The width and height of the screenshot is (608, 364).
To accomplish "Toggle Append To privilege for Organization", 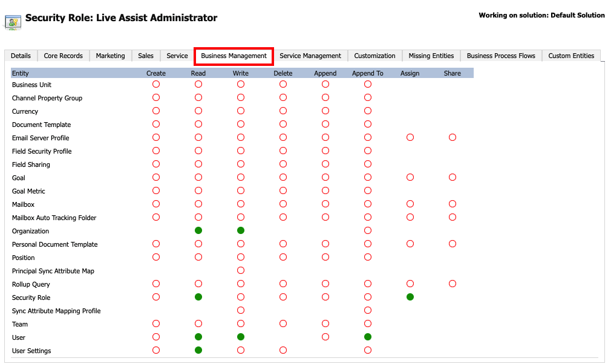I will point(368,230).
